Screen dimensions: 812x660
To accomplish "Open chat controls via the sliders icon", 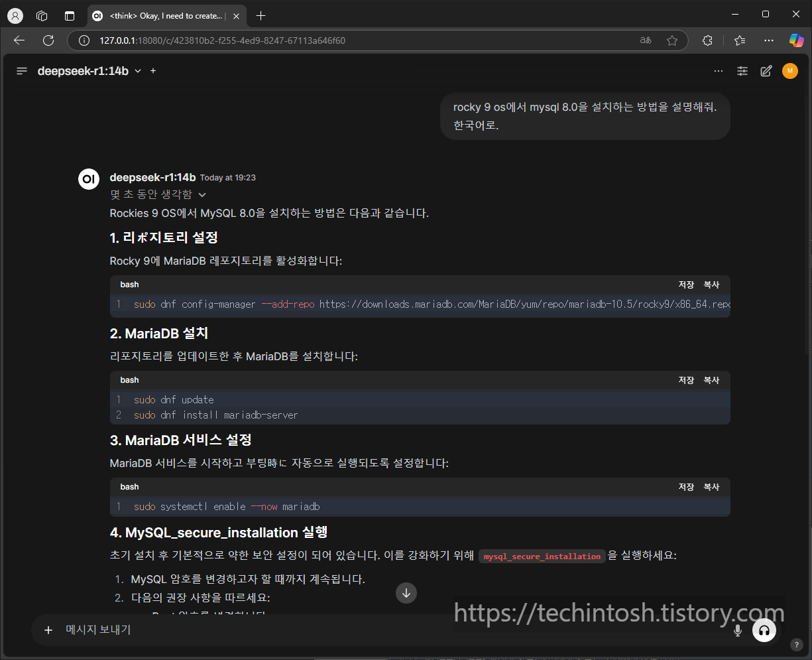I will pyautogui.click(x=742, y=71).
